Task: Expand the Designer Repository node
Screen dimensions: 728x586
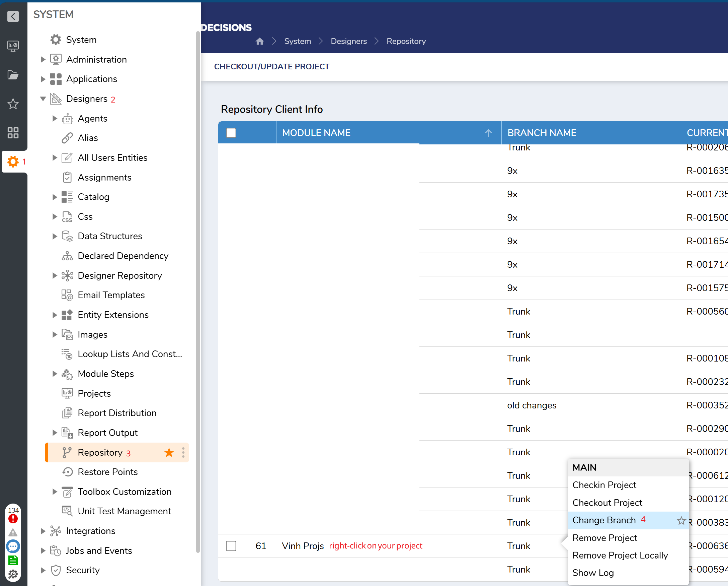Action: click(x=54, y=275)
